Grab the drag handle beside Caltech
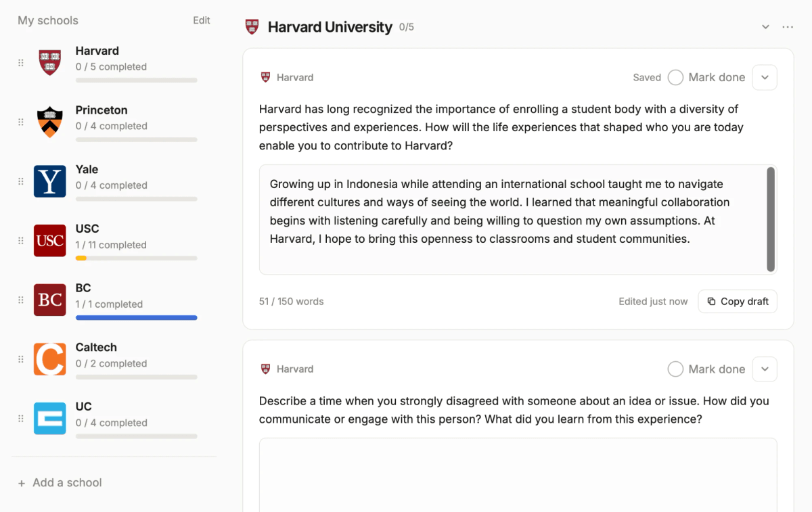 (20, 359)
